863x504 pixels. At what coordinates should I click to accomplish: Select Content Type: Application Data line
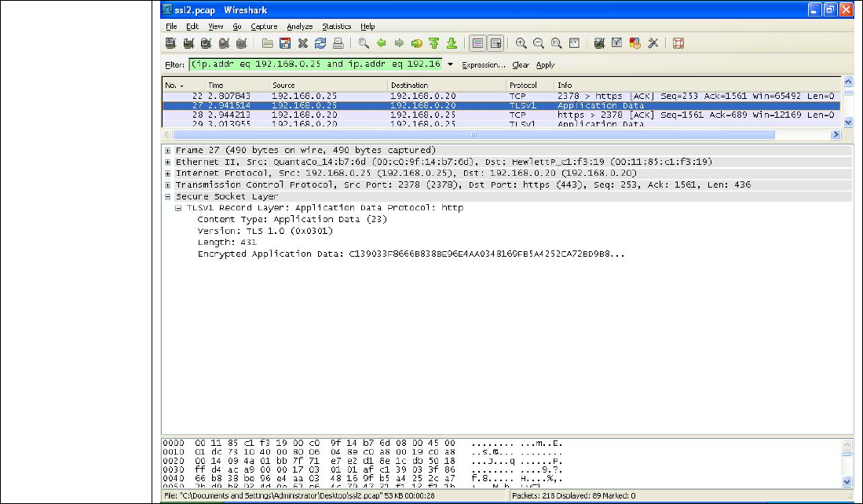click(292, 220)
